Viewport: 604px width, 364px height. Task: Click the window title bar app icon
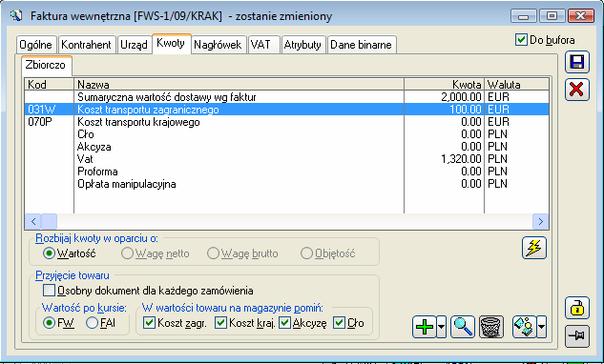point(16,16)
